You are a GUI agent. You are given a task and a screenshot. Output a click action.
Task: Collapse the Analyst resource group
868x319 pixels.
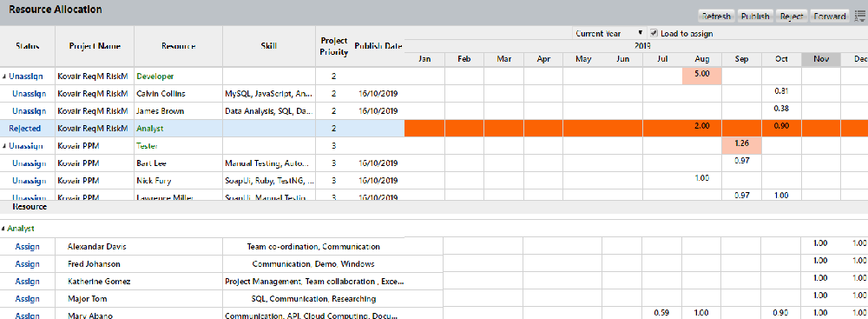coord(3,229)
